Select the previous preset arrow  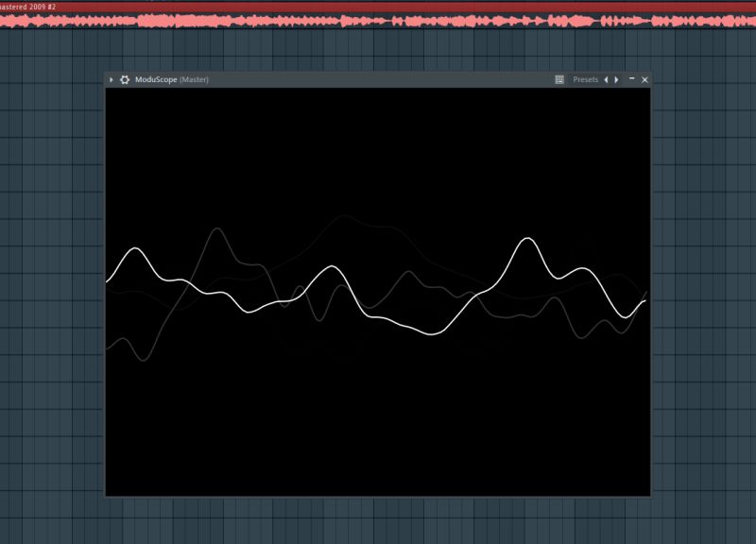pos(608,79)
